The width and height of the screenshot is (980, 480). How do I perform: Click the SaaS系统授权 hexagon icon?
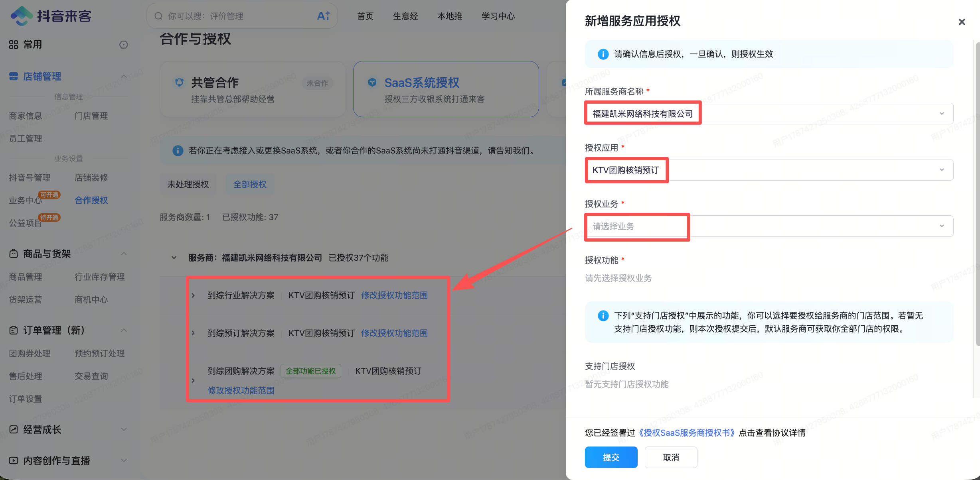372,83
